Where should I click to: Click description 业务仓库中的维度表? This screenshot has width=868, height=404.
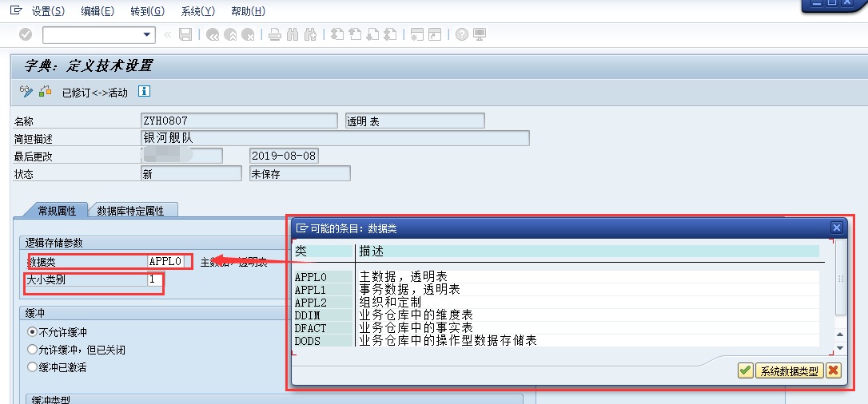pos(416,315)
